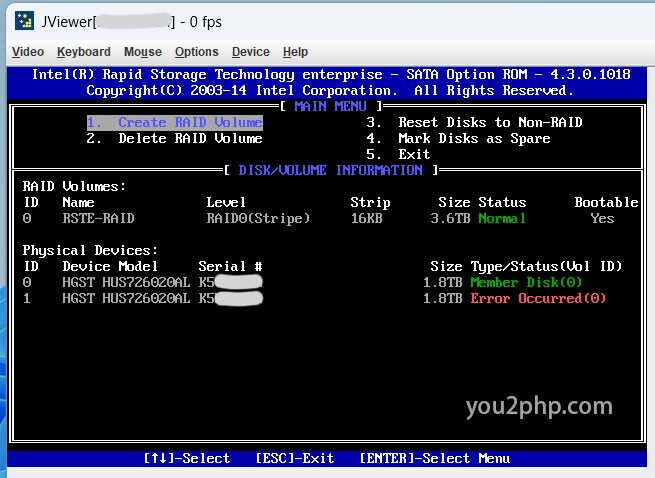Click the Intel Rapid Storage Technology header line
Screen dimensions: 655x478
(331, 74)
